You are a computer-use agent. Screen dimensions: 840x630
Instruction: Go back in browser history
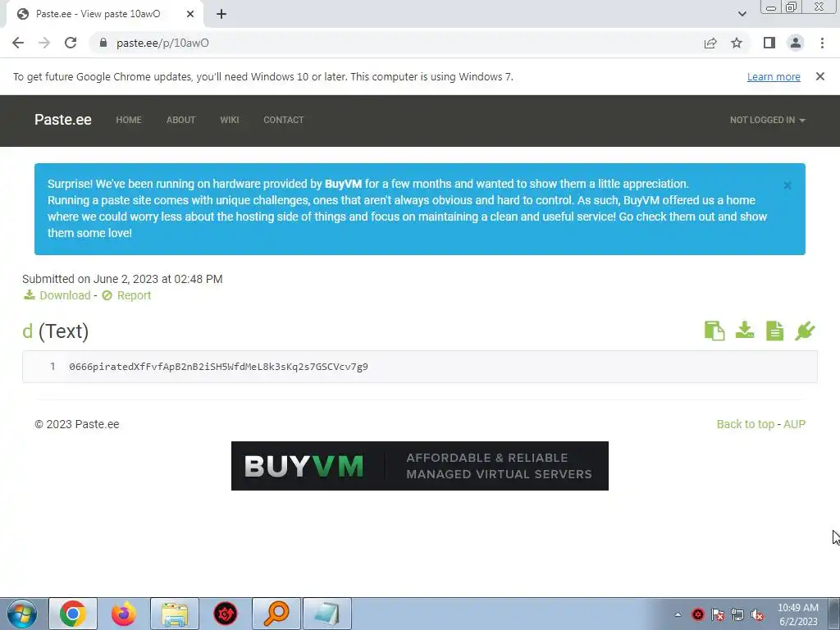(x=18, y=43)
